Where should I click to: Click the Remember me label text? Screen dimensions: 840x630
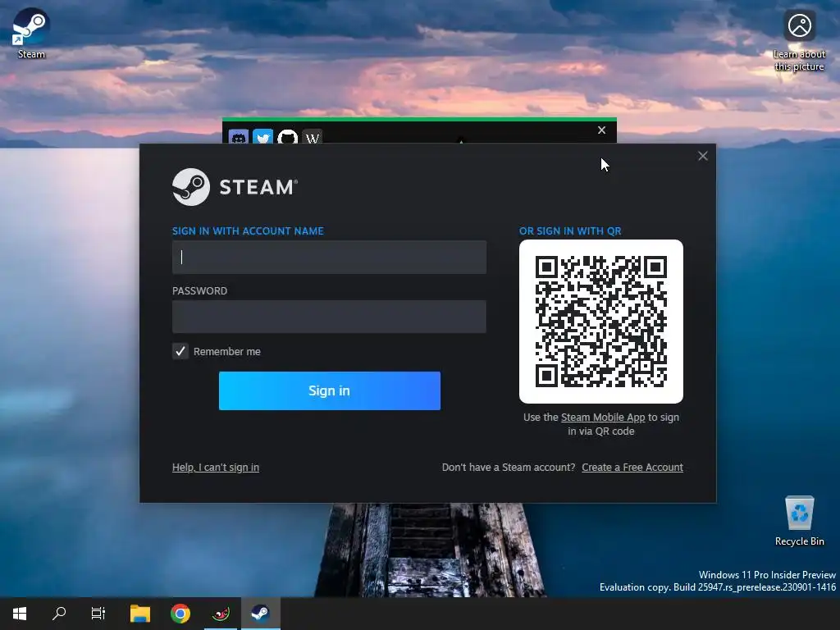(x=226, y=351)
